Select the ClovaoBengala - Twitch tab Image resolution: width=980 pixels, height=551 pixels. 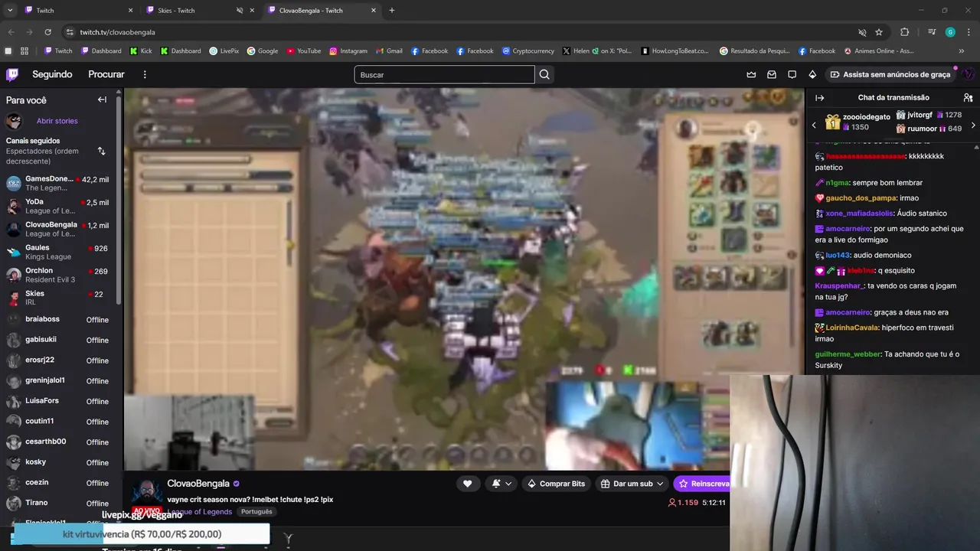322,11
